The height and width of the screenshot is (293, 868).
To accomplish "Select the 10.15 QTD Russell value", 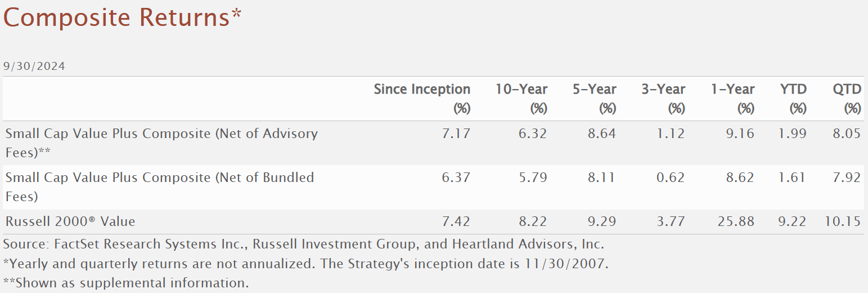I will (x=844, y=221).
